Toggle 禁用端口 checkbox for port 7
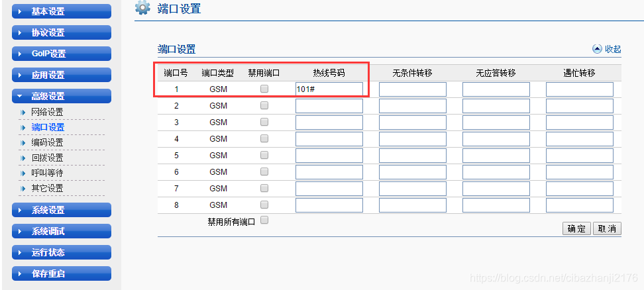The width and height of the screenshot is (644, 290). point(264,188)
